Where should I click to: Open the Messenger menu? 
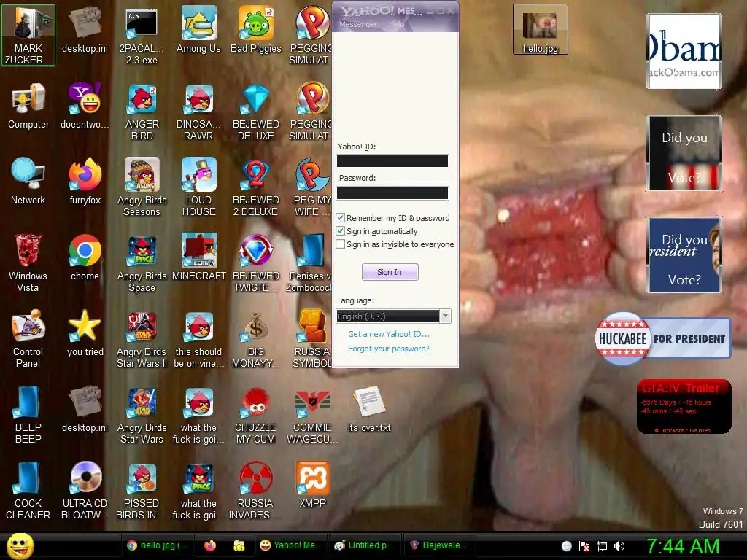point(357,24)
